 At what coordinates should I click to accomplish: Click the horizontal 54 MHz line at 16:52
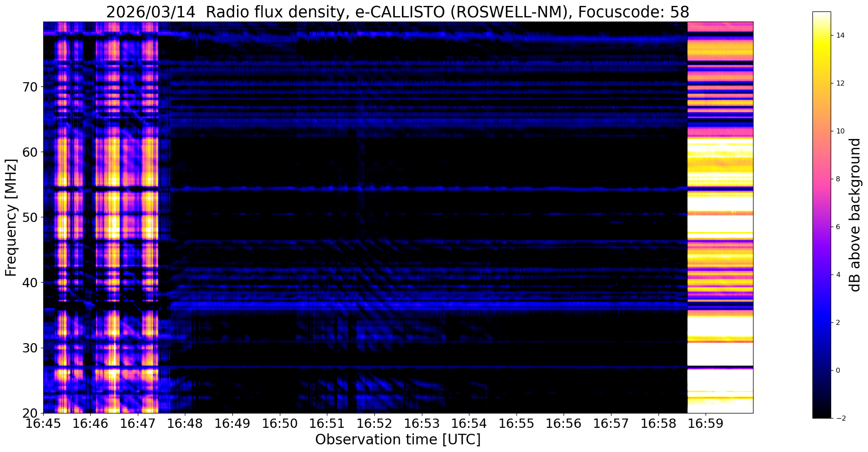pos(374,188)
